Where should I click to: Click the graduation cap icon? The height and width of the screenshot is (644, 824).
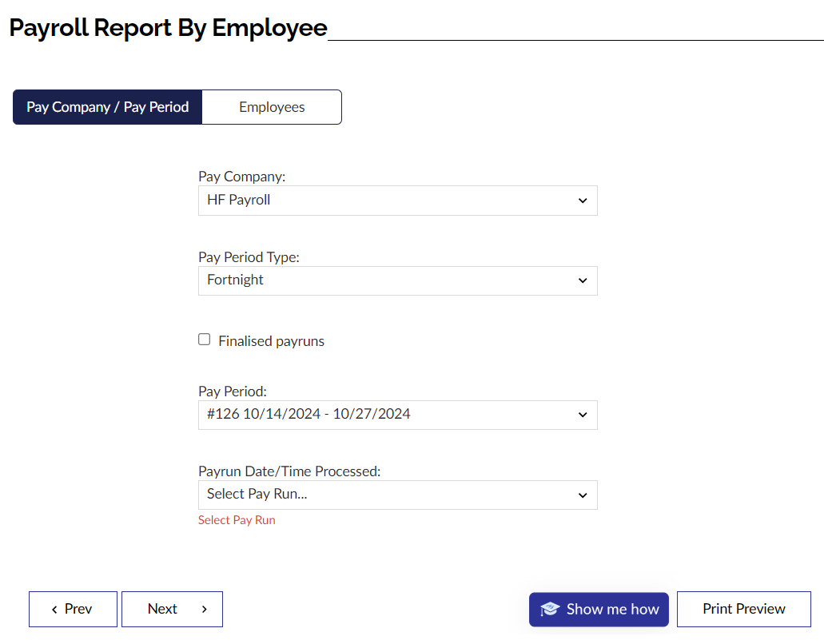(x=550, y=609)
